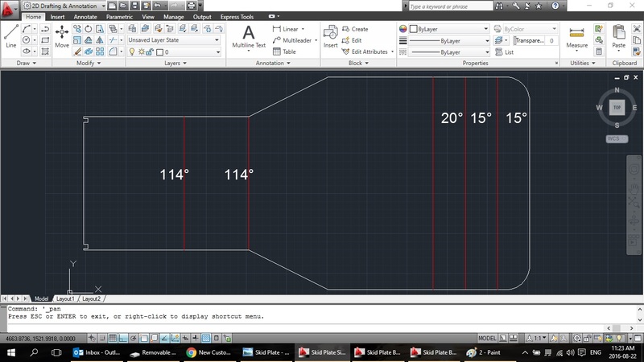Click the Transparency slider field
644x362 pixels.
pos(535,41)
